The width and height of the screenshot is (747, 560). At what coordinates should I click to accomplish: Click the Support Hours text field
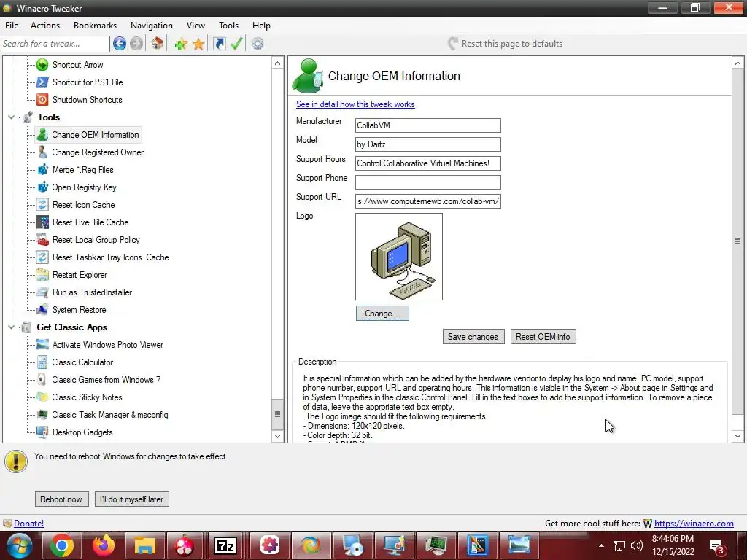pos(427,163)
